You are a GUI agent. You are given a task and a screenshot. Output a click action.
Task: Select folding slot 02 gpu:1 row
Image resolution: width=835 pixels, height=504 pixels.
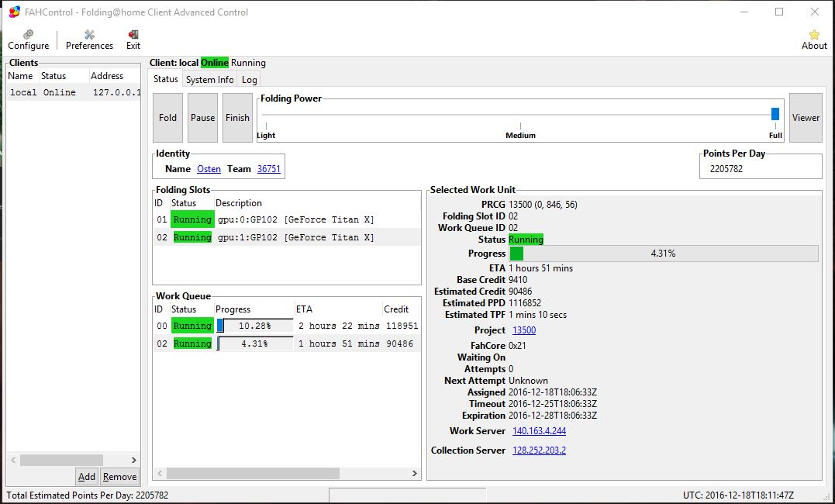[287, 237]
